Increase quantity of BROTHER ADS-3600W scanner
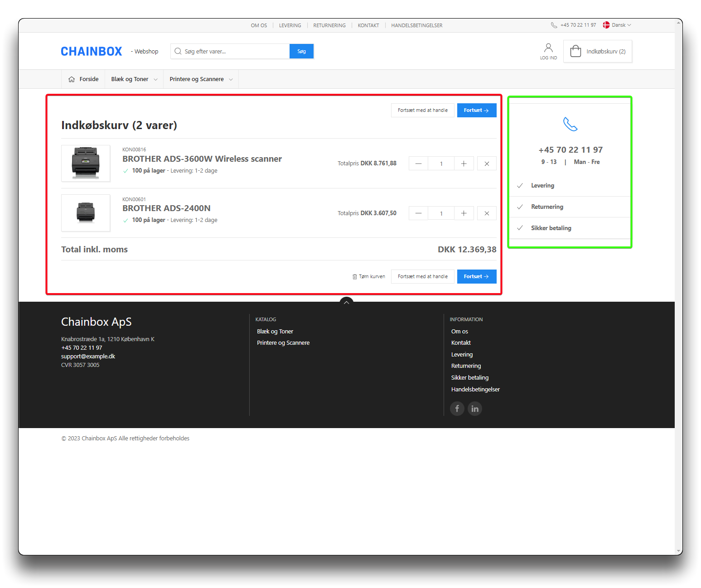This screenshot has width=701, height=588. tap(464, 164)
